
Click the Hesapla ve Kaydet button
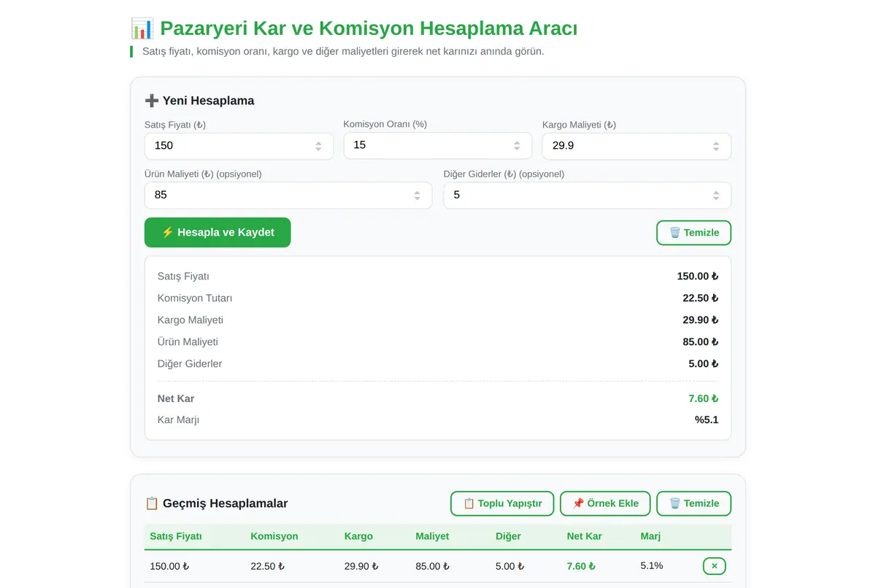point(218,233)
